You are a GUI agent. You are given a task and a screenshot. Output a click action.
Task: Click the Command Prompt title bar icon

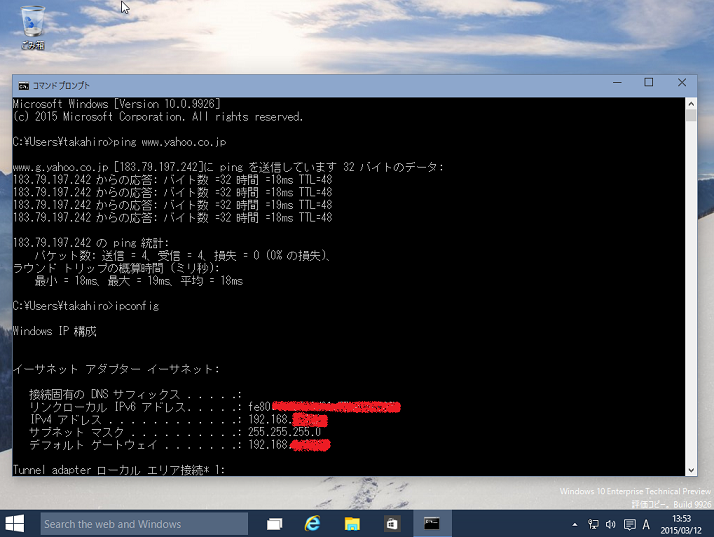[23, 86]
